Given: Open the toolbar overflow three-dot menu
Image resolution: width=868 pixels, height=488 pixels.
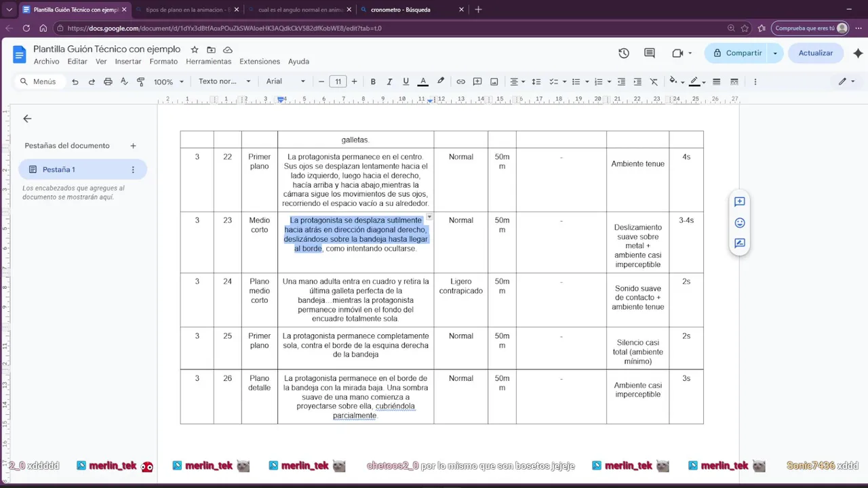Looking at the screenshot, I should 755,81.
